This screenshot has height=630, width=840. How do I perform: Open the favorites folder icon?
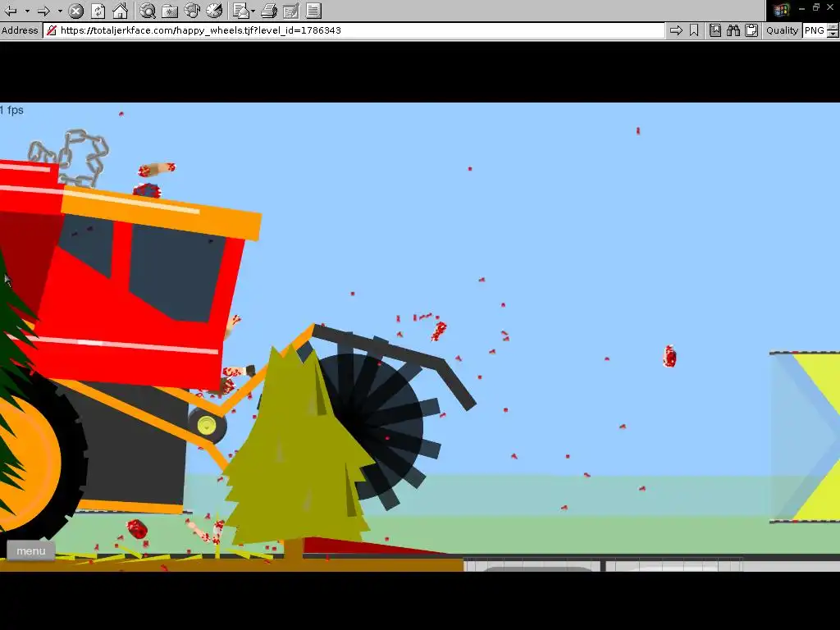[170, 11]
